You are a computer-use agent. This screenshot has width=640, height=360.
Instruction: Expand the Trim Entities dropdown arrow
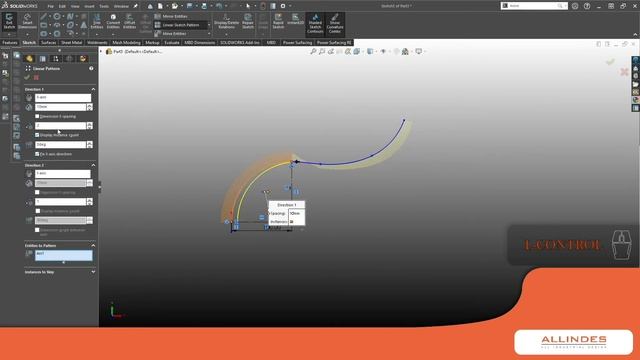97,33
